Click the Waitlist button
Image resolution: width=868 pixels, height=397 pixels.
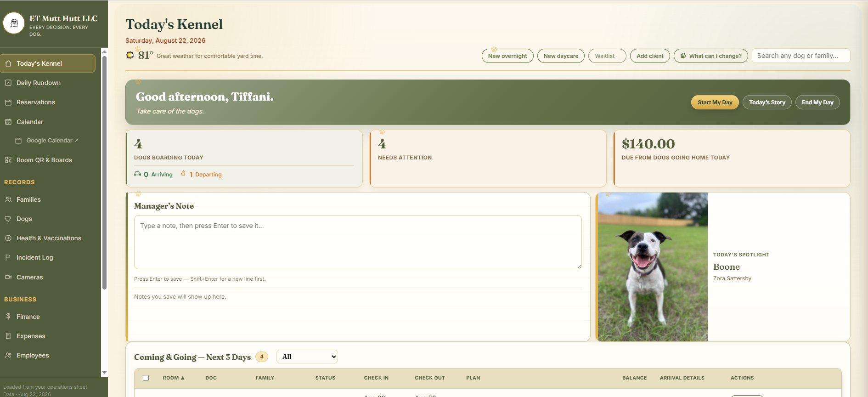607,56
